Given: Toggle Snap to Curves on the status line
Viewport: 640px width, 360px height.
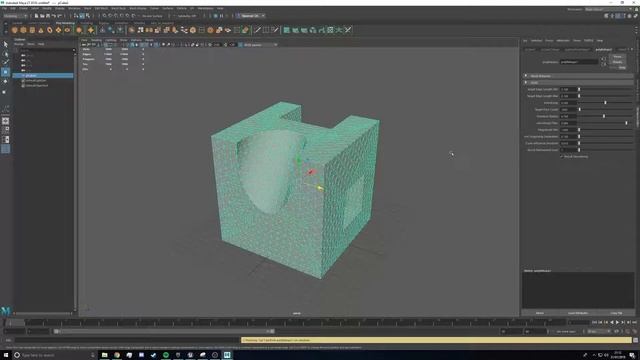Looking at the screenshot, I should pyautogui.click(x=110, y=16).
